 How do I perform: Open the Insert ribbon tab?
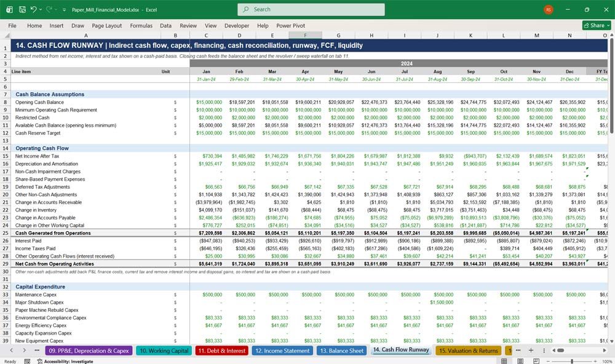point(56,25)
